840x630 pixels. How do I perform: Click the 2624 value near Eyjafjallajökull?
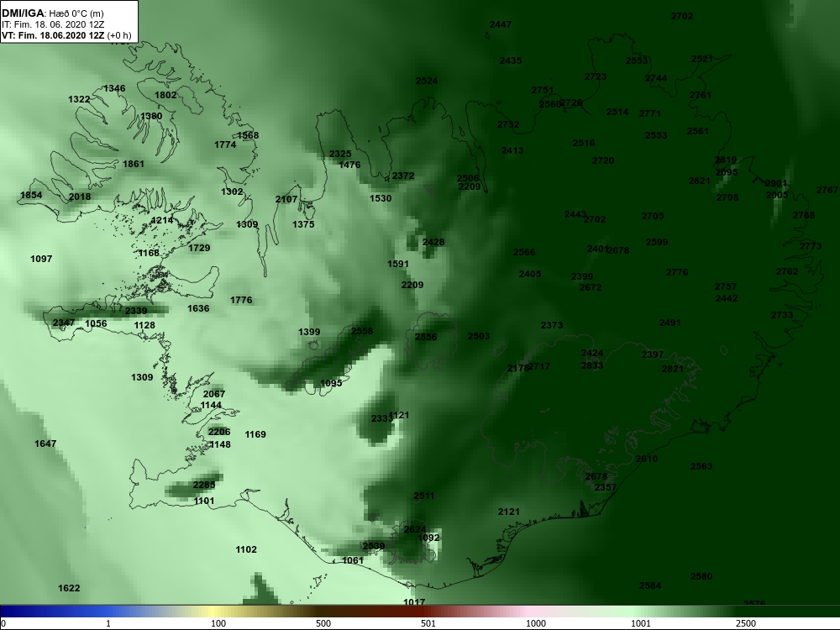pos(415,529)
